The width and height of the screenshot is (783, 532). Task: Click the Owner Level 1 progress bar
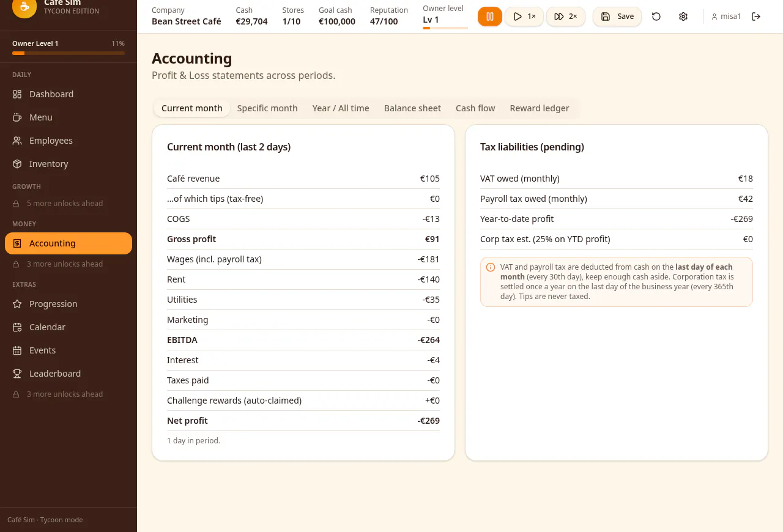tap(69, 53)
